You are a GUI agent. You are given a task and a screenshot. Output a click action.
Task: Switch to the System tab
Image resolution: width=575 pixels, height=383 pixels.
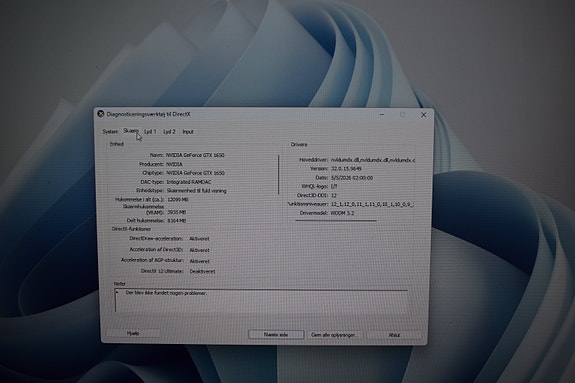(110, 131)
